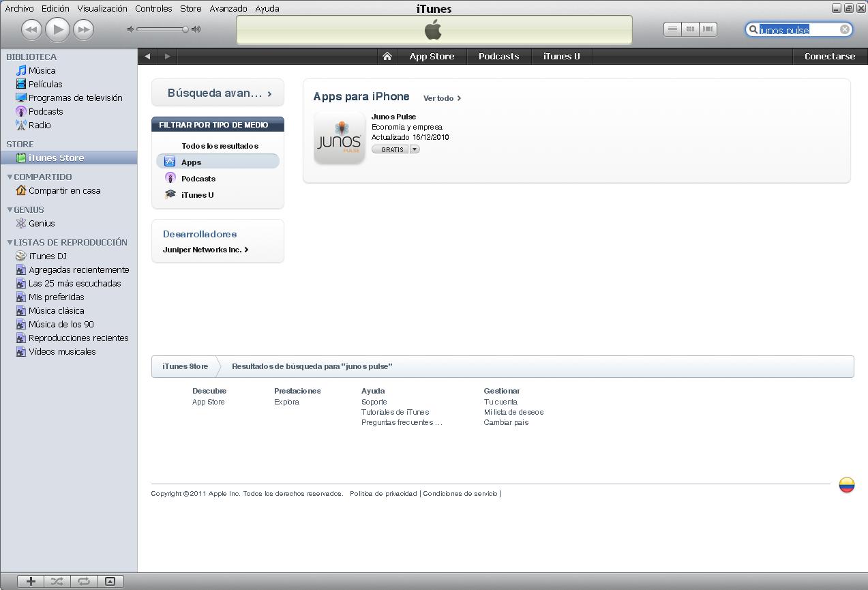The width and height of the screenshot is (868, 590).
Task: Skip to the next track
Action: 83,29
